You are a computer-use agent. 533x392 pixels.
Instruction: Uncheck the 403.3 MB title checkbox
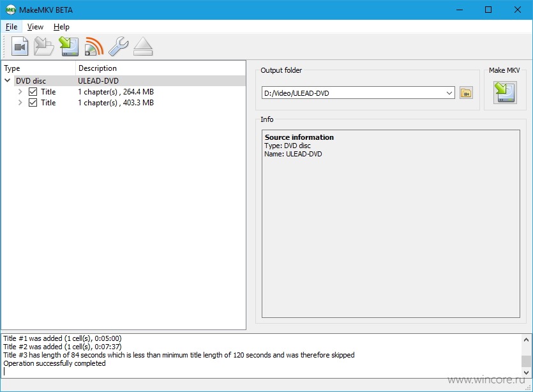[x=33, y=103]
